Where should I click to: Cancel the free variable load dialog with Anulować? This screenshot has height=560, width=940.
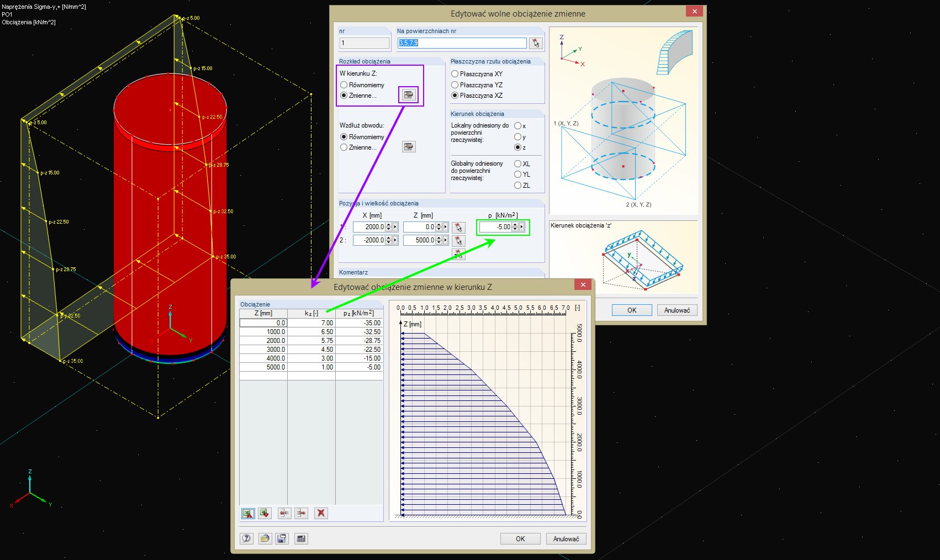click(x=677, y=310)
